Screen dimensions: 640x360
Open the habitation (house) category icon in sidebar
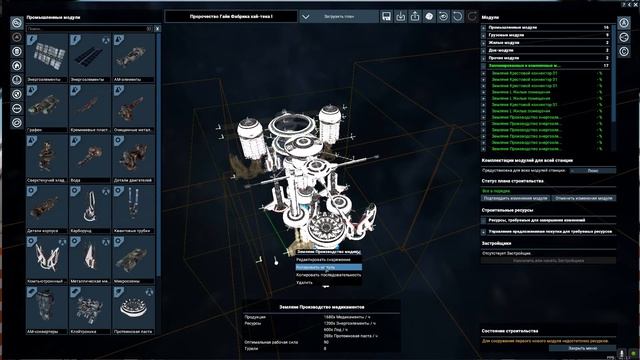click(17, 65)
